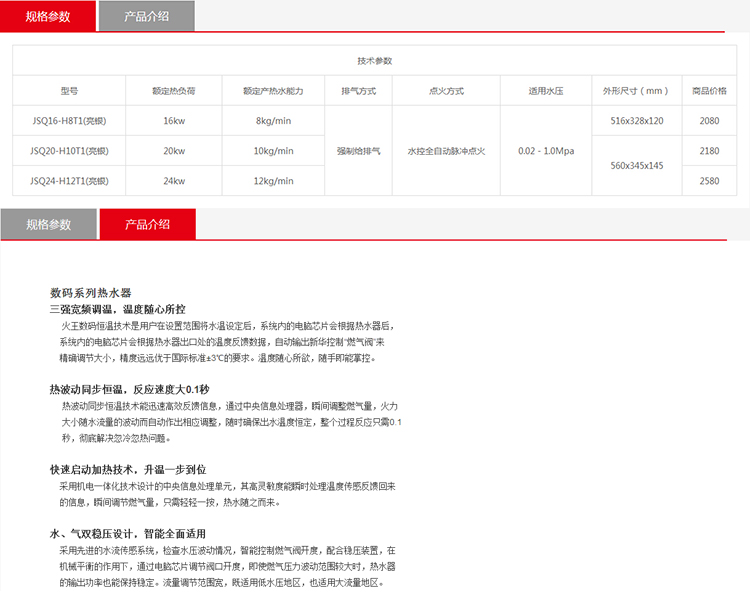Switch to the gray 产品介绍 tab at top
This screenshot has height=595, width=750.
(x=146, y=16)
